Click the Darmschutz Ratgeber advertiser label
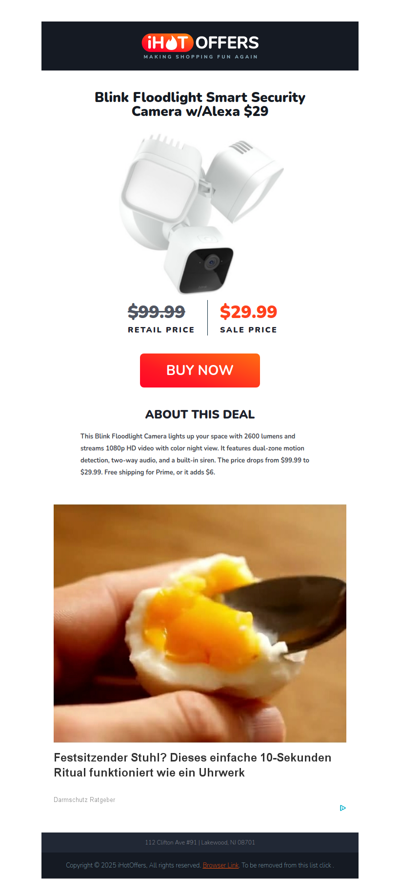 tap(85, 799)
